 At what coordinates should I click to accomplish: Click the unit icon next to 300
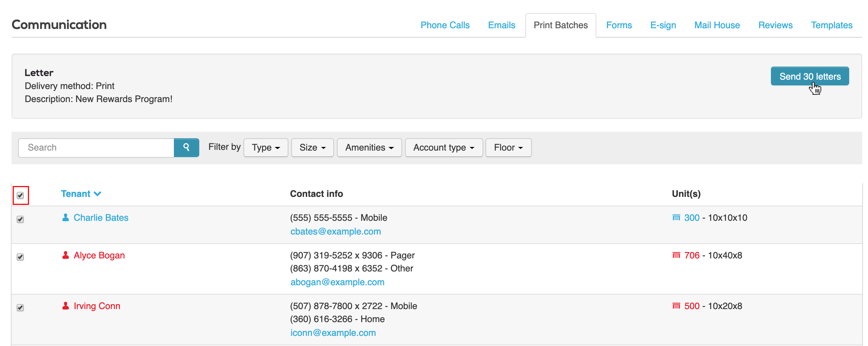point(676,218)
